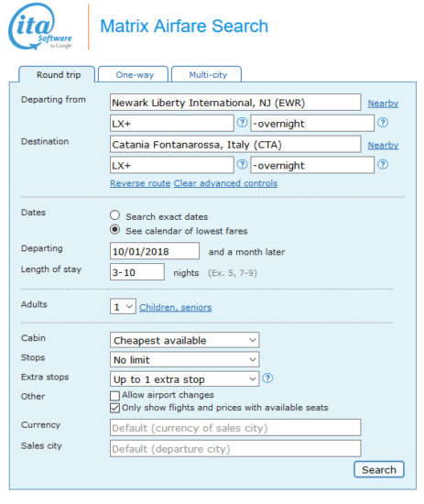Click the ITA Software logo
Screen dimensions: 424x504
pyautogui.click(x=40, y=27)
